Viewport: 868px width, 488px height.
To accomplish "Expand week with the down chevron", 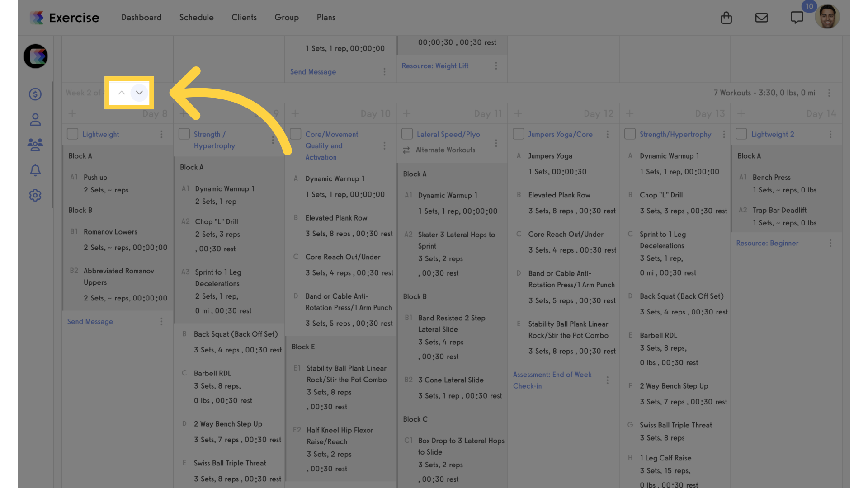I will point(139,93).
